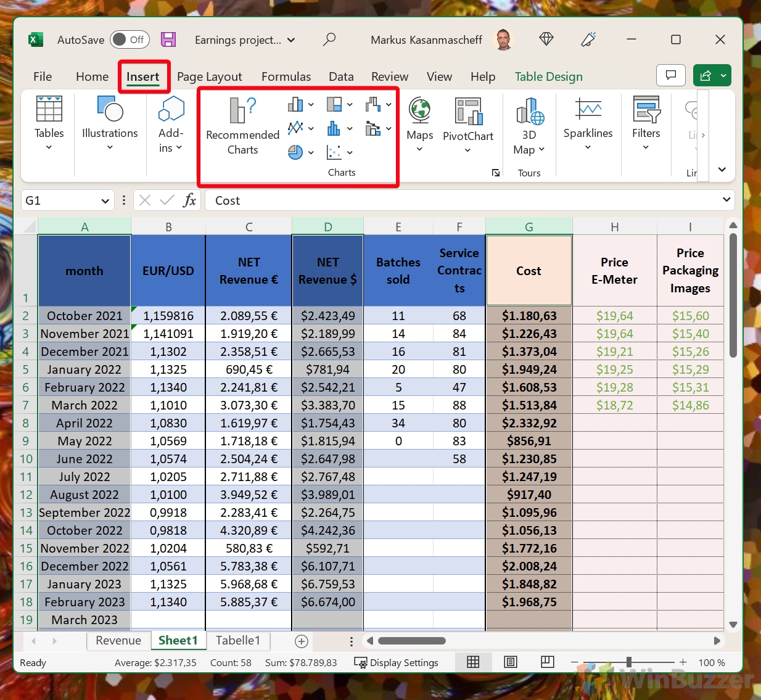Click the Save icon in title bar
The height and width of the screenshot is (700, 761).
pyautogui.click(x=168, y=40)
